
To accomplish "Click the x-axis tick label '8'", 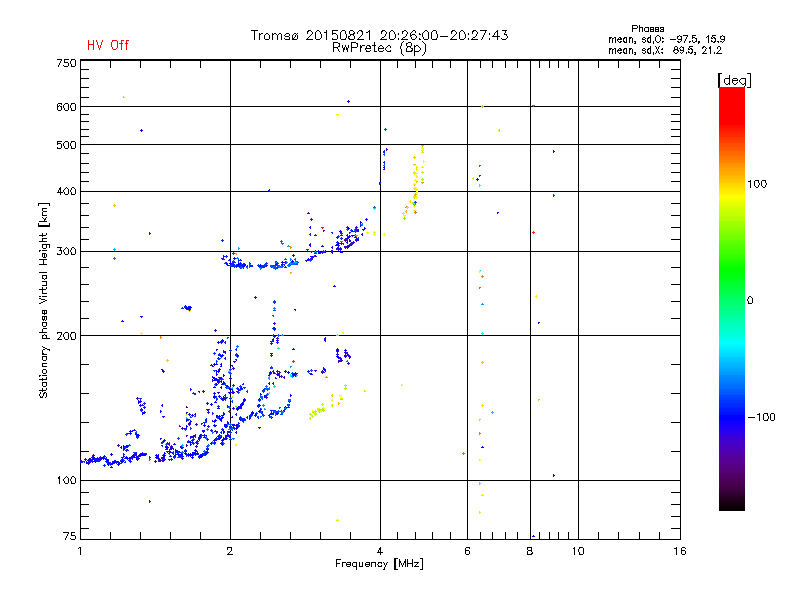I will click(x=530, y=551).
